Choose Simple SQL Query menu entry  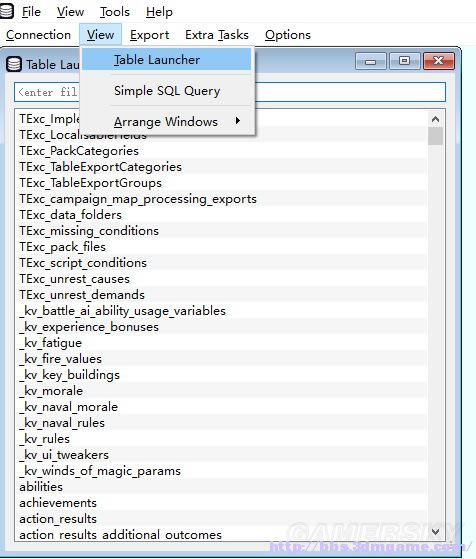click(x=167, y=91)
